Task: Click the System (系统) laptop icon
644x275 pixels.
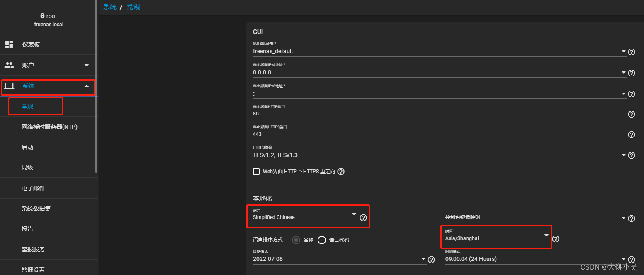Action: [9, 86]
